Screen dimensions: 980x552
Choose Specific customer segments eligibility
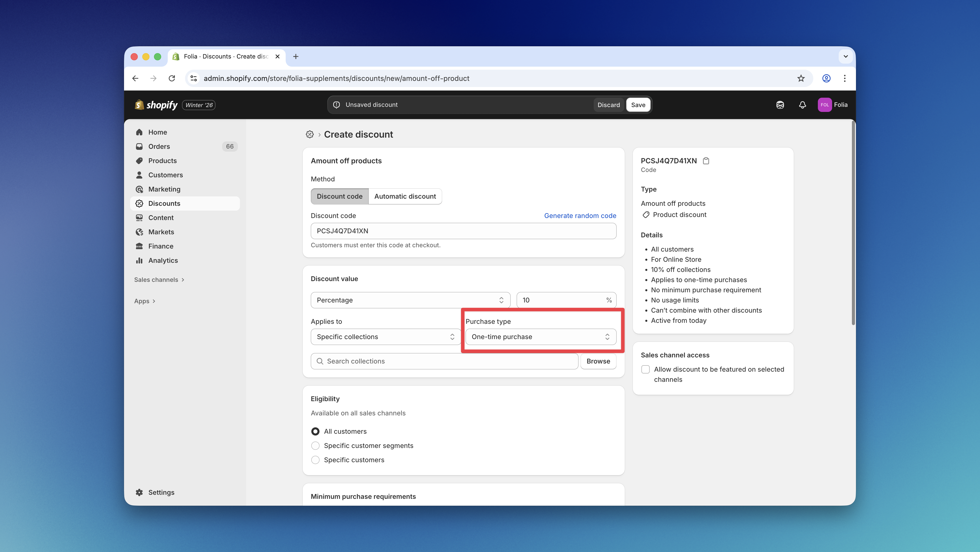(315, 445)
